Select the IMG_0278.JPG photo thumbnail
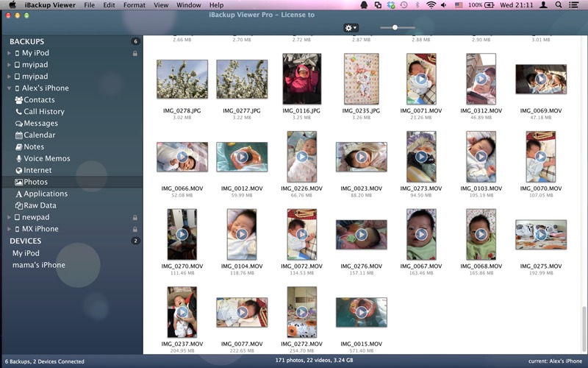 point(182,79)
